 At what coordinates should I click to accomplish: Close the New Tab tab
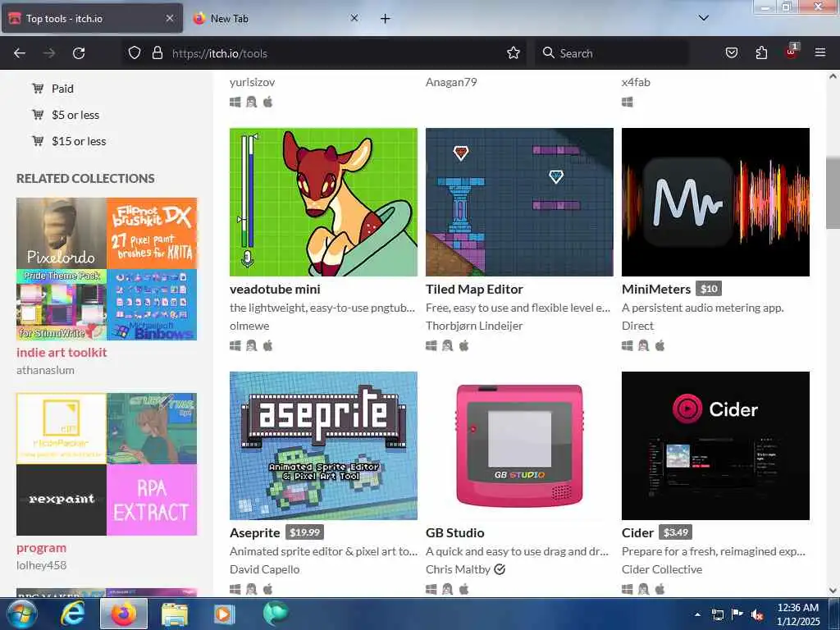pyautogui.click(x=354, y=18)
